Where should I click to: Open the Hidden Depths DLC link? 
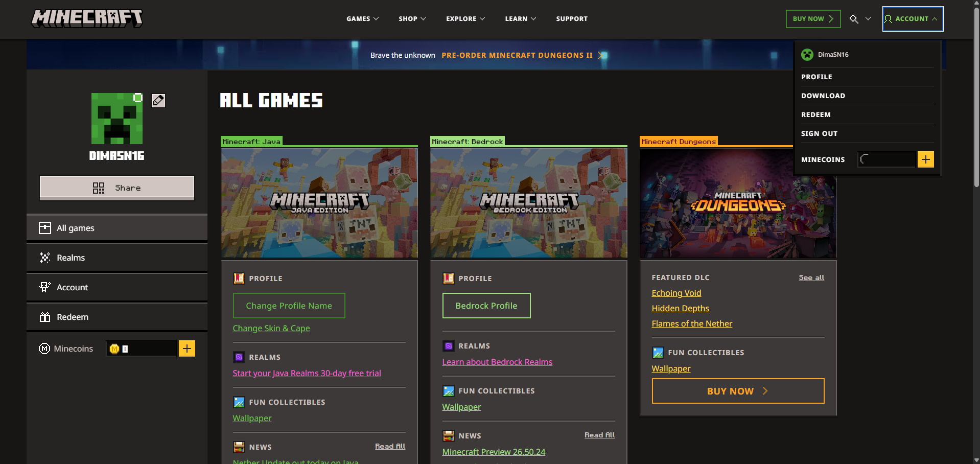coord(681,308)
